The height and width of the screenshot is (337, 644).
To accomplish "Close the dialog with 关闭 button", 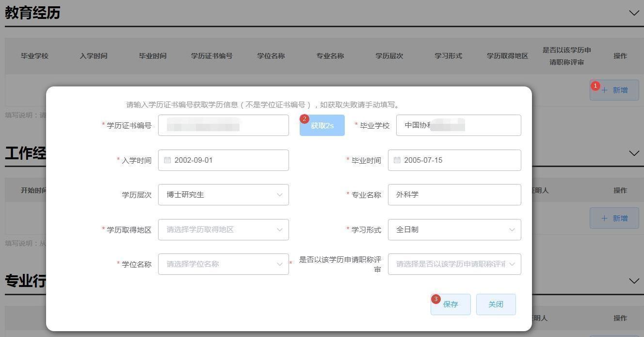I will pyautogui.click(x=496, y=304).
